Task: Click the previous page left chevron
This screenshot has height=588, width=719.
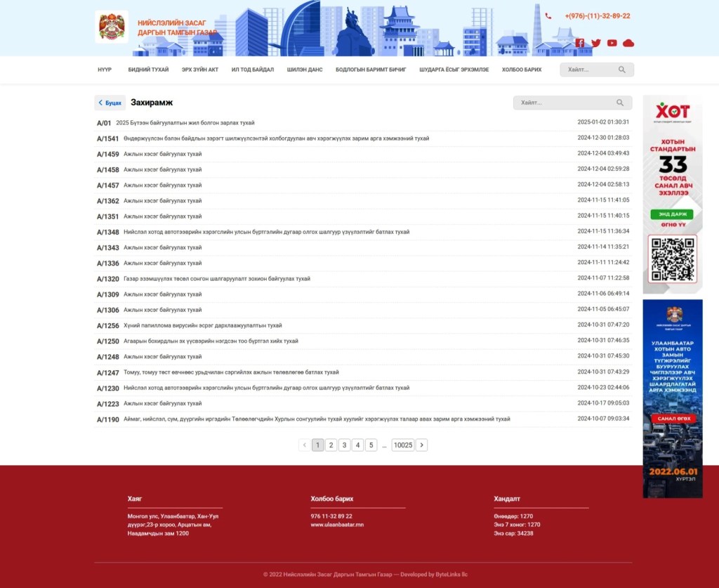Action: [x=304, y=445]
